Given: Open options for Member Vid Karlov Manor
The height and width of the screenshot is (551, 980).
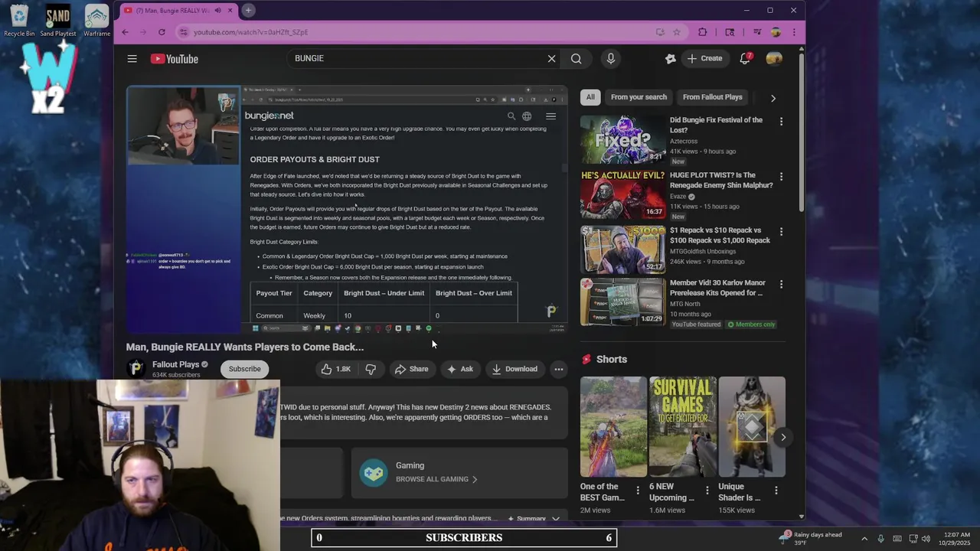Looking at the screenshot, I should (781, 284).
